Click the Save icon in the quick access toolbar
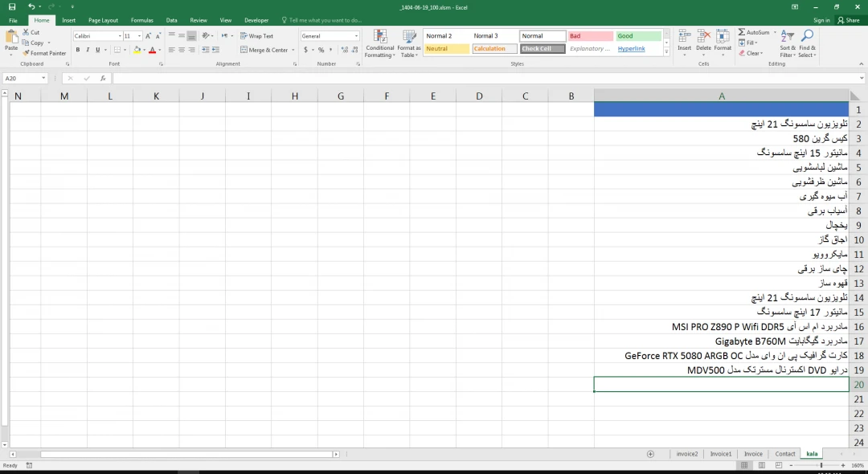The width and height of the screenshot is (868, 474). 11,6
